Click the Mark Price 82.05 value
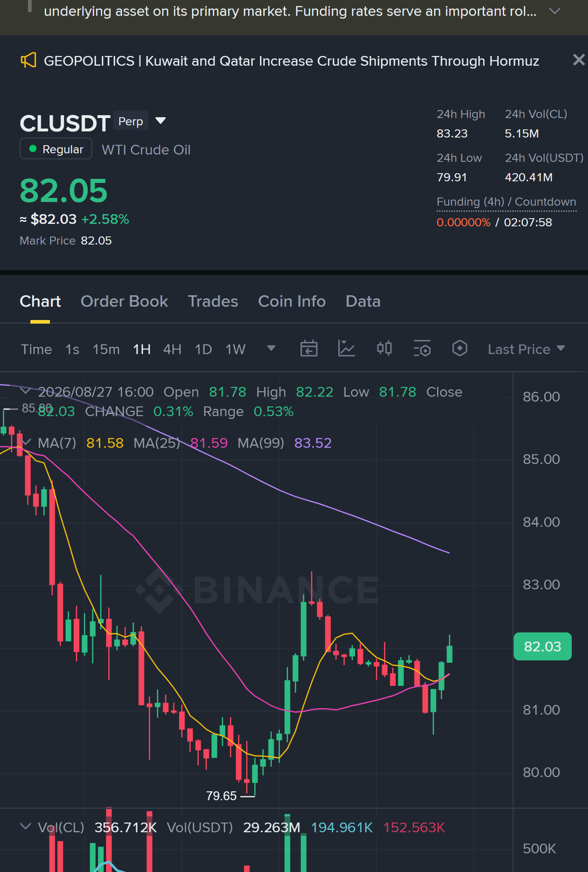Image resolution: width=588 pixels, height=872 pixels. (96, 241)
